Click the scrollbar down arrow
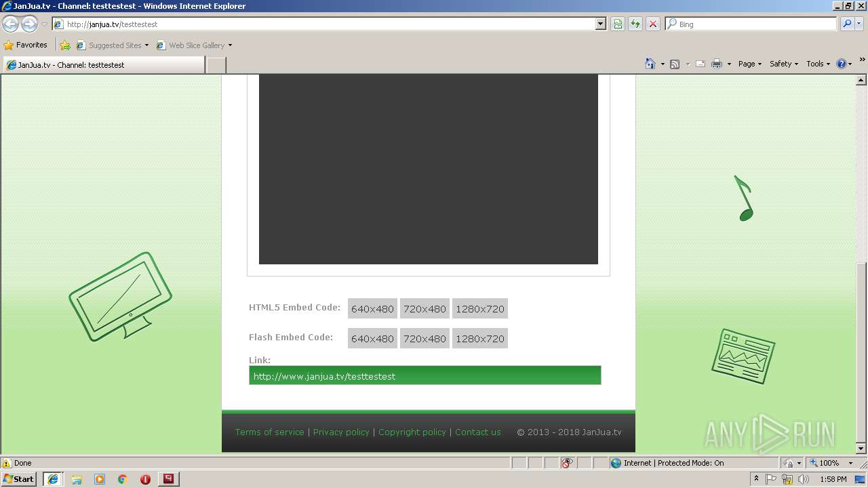The image size is (868, 488). coord(861,449)
